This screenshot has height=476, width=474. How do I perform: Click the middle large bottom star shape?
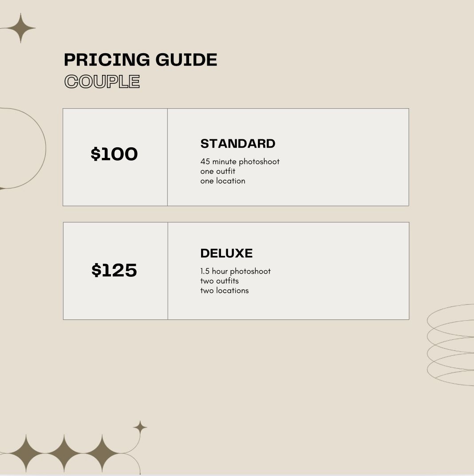coord(64,453)
